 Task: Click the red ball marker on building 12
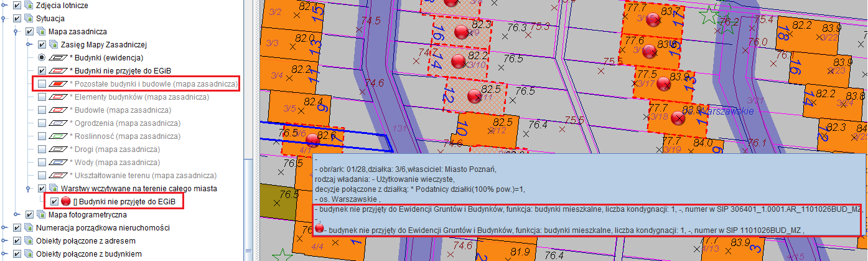475,96
